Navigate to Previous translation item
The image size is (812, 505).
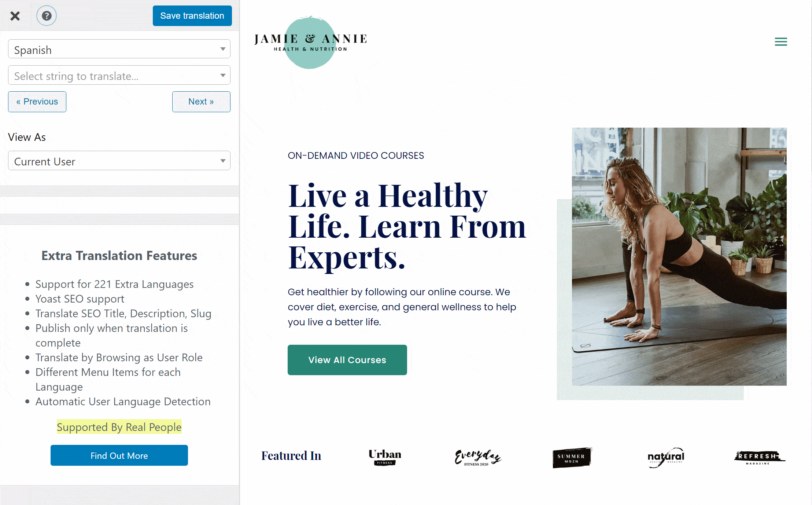[36, 101]
